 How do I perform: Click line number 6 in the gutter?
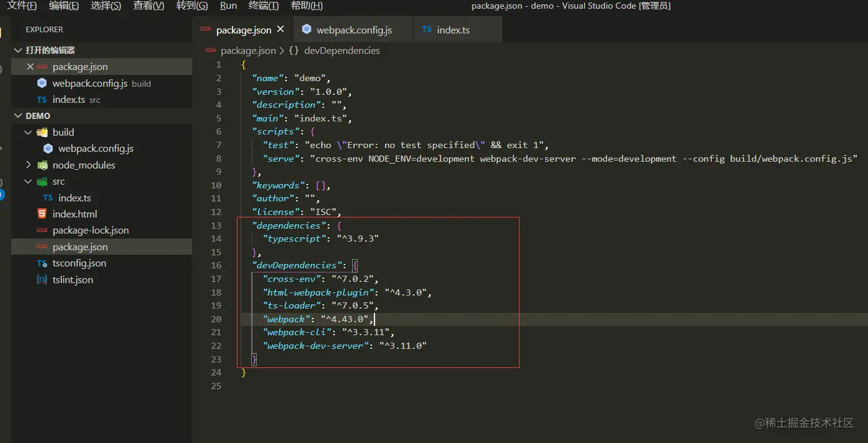tap(219, 131)
